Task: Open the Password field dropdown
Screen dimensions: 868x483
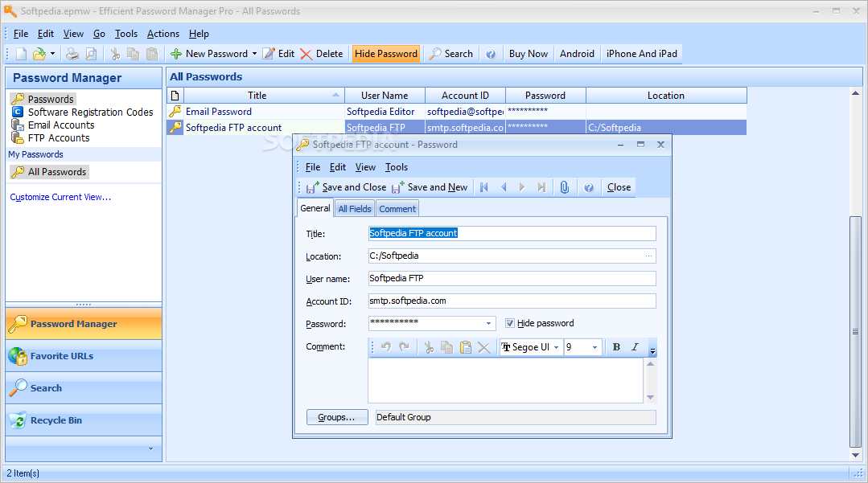Action: 488,323
